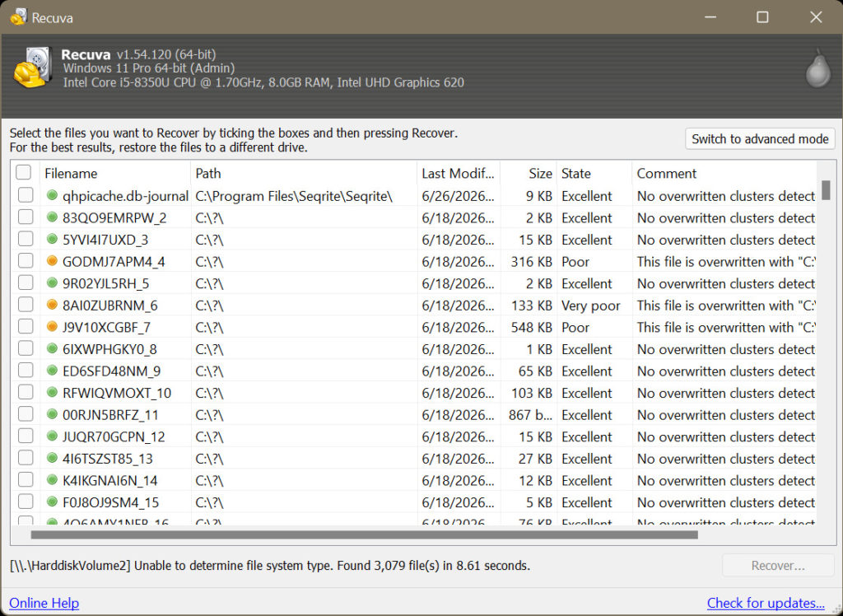Sort files by the Size column header

pos(529,173)
